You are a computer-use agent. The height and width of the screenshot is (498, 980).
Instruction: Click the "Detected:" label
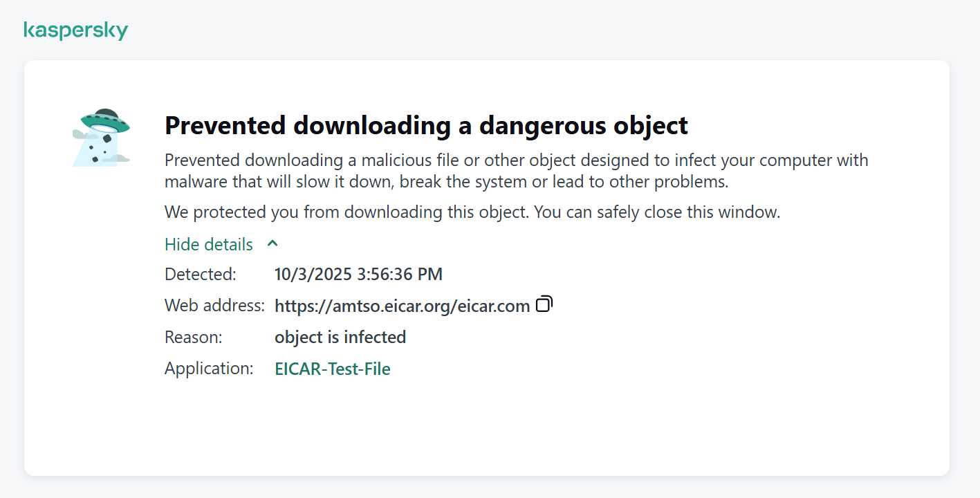pos(201,274)
